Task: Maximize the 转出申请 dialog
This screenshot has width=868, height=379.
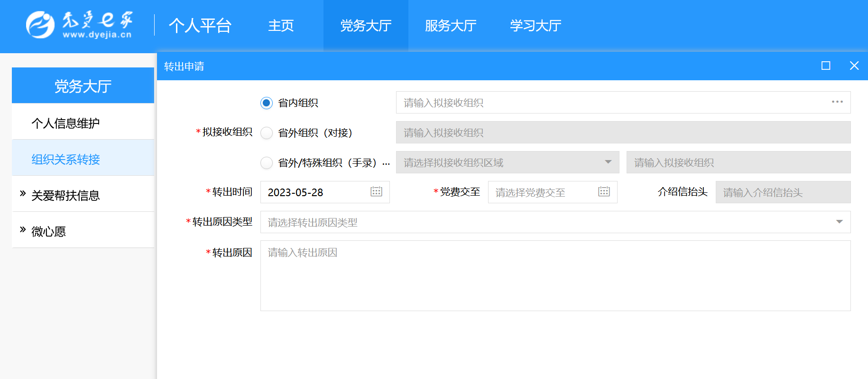Action: click(x=826, y=66)
